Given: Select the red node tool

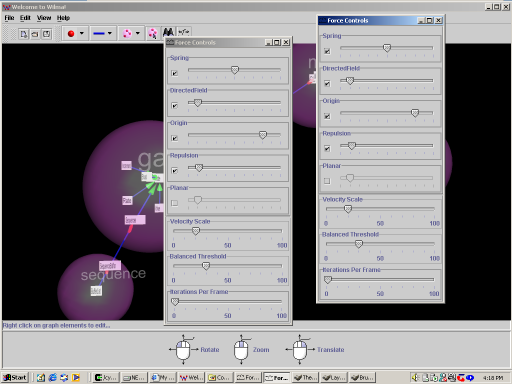Looking at the screenshot, I should [x=71, y=33].
